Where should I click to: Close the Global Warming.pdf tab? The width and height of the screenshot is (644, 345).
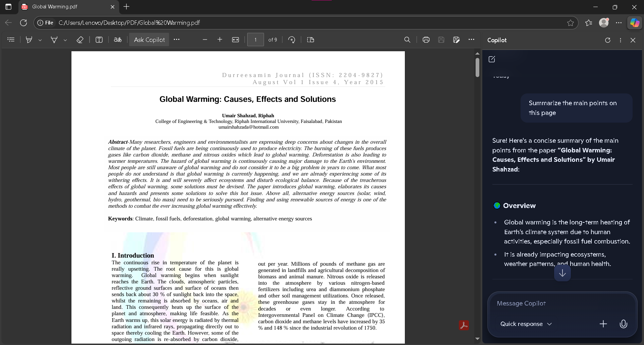(112, 7)
